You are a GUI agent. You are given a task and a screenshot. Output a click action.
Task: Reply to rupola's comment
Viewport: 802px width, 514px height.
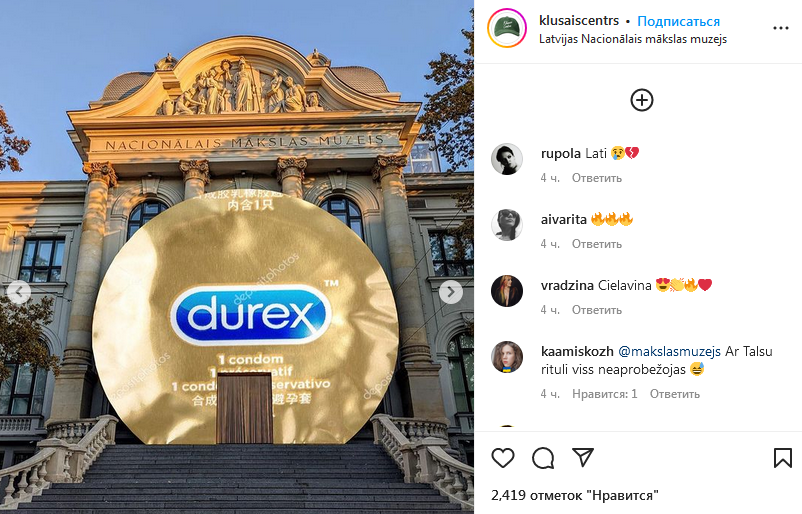(x=597, y=178)
